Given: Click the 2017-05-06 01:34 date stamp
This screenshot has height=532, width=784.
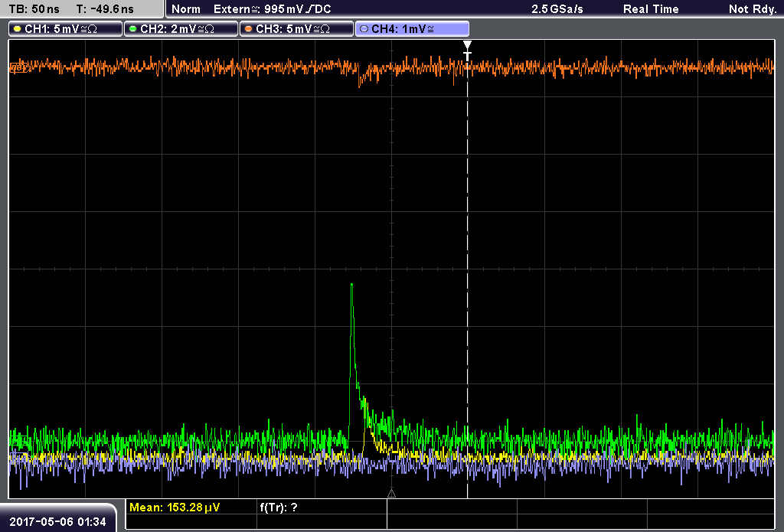Looking at the screenshot, I should 58,522.
